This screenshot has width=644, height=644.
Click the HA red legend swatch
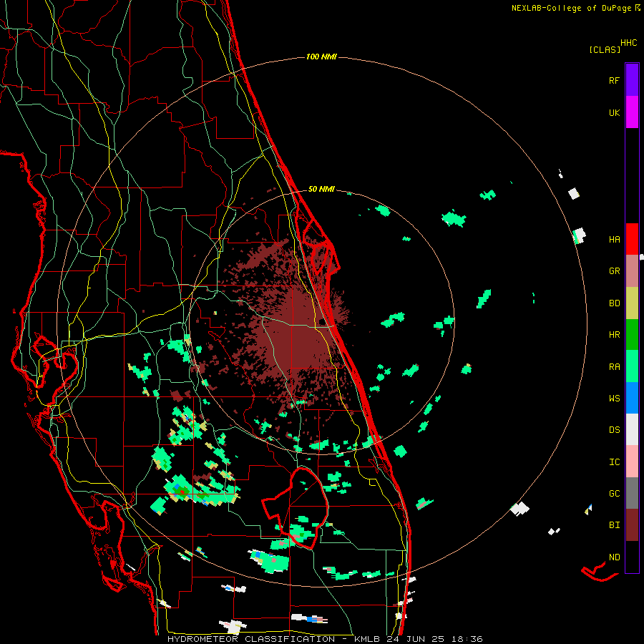coord(632,239)
